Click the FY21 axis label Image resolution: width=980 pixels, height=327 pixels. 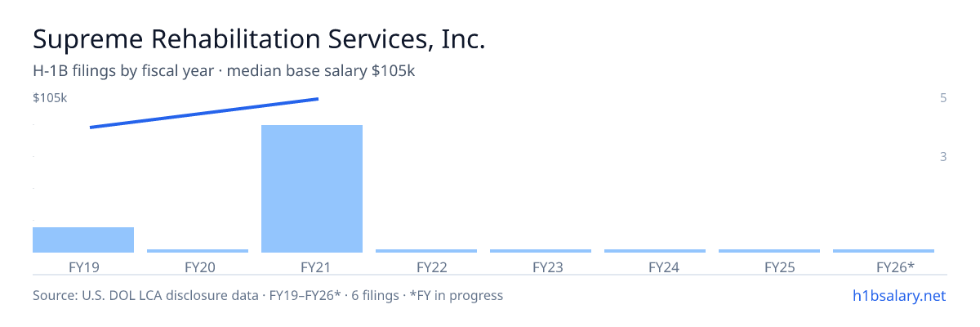coord(314,267)
